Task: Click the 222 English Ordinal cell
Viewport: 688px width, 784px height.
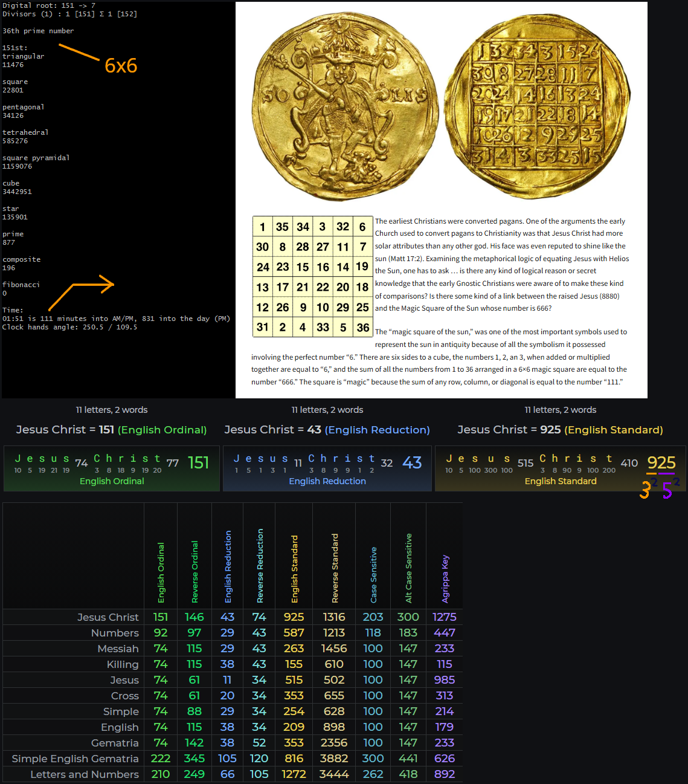Action: [161, 759]
